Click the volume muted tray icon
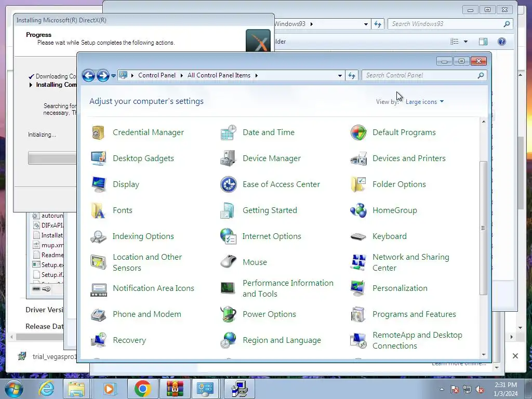The image size is (532, 399). pos(480,390)
